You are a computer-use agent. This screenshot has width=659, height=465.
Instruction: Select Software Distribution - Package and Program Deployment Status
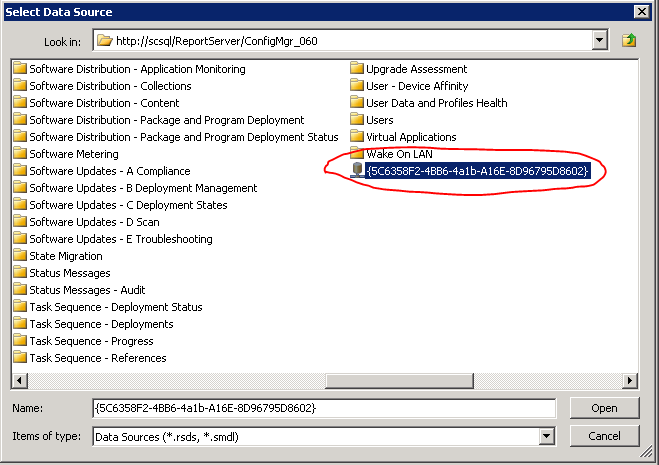[184, 137]
